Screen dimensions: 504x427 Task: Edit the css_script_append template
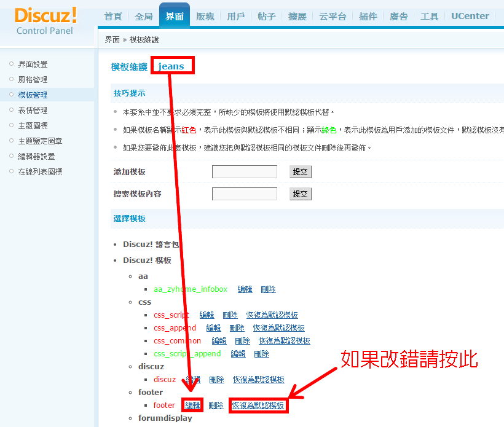(x=238, y=354)
